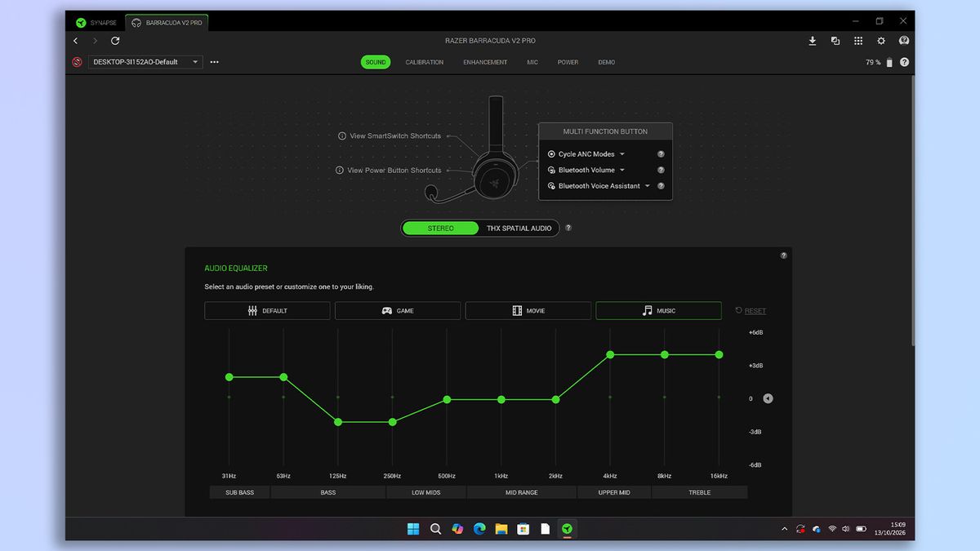Click info icon for Power Button Shortcuts
The image size is (980, 551).
(x=340, y=171)
